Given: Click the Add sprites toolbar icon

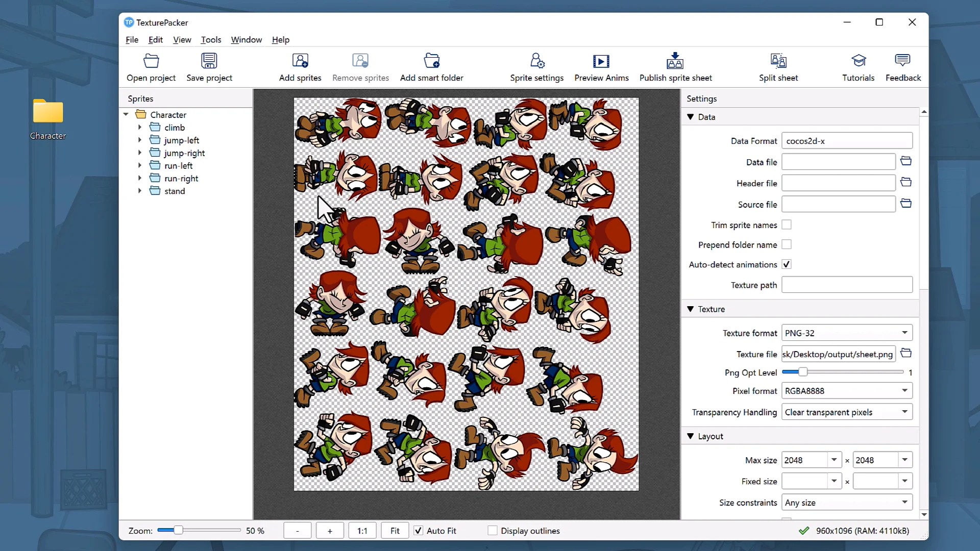Looking at the screenshot, I should point(300,61).
